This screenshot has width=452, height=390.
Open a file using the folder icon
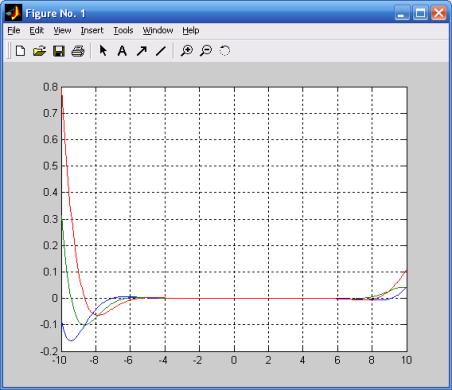click(x=39, y=51)
